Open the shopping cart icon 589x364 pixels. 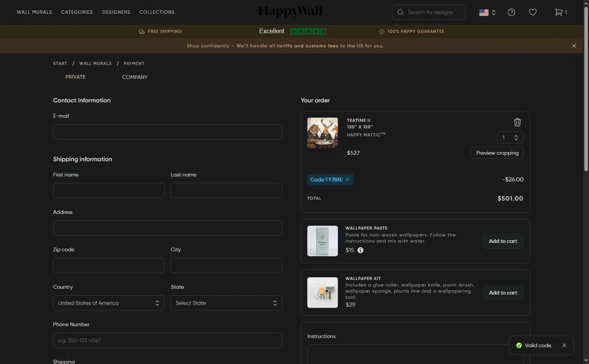click(x=558, y=12)
